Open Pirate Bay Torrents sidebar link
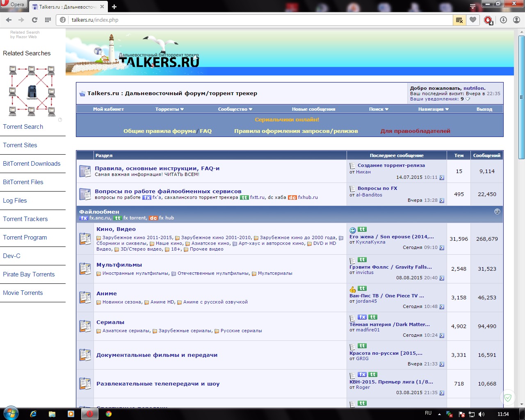Viewport: 525px width, 420px height. [x=29, y=274]
